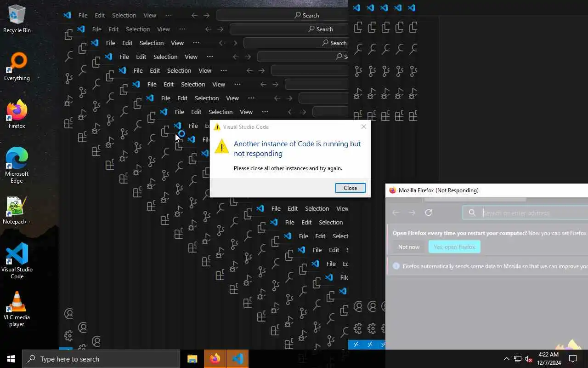
Task: Open Search view in the leftmost VS Code activity bar
Action: tap(69, 56)
